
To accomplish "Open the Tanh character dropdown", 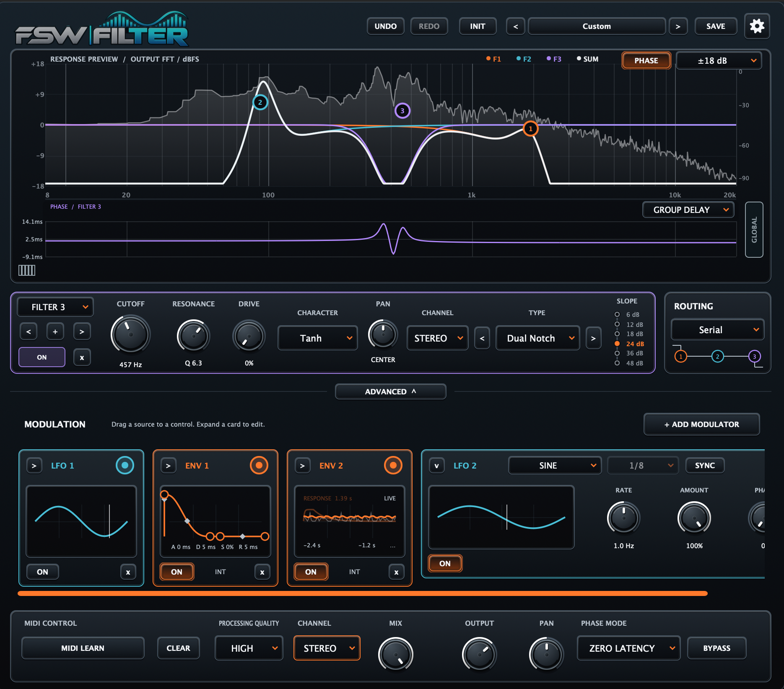I will (x=318, y=338).
